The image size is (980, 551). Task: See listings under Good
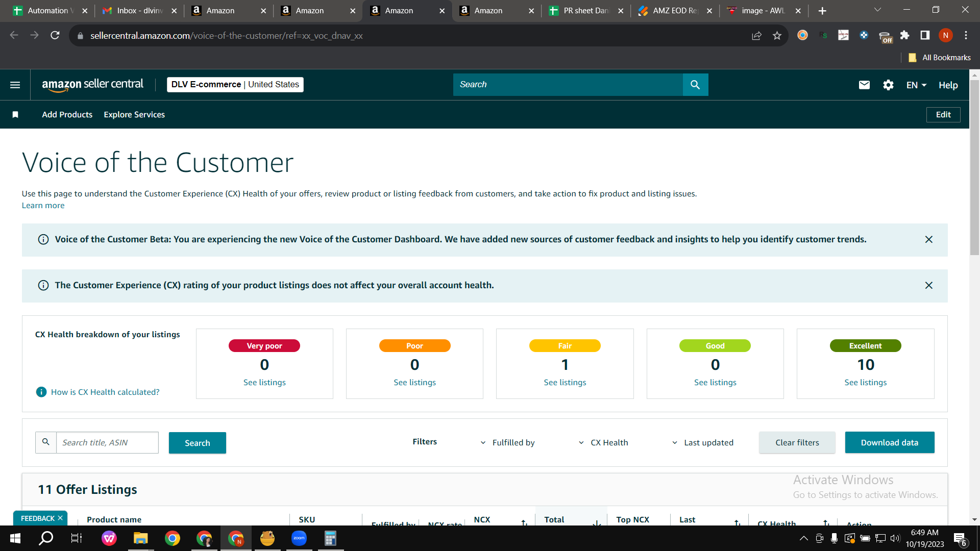tap(715, 383)
